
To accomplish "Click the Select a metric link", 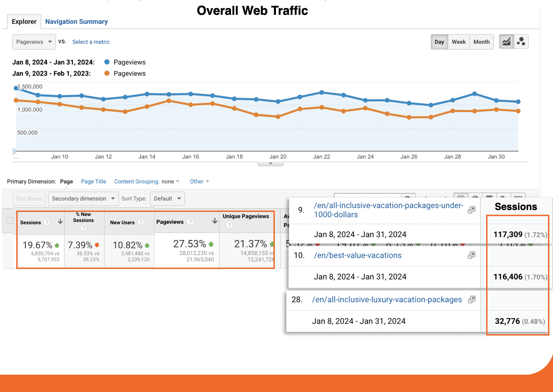I will [91, 42].
